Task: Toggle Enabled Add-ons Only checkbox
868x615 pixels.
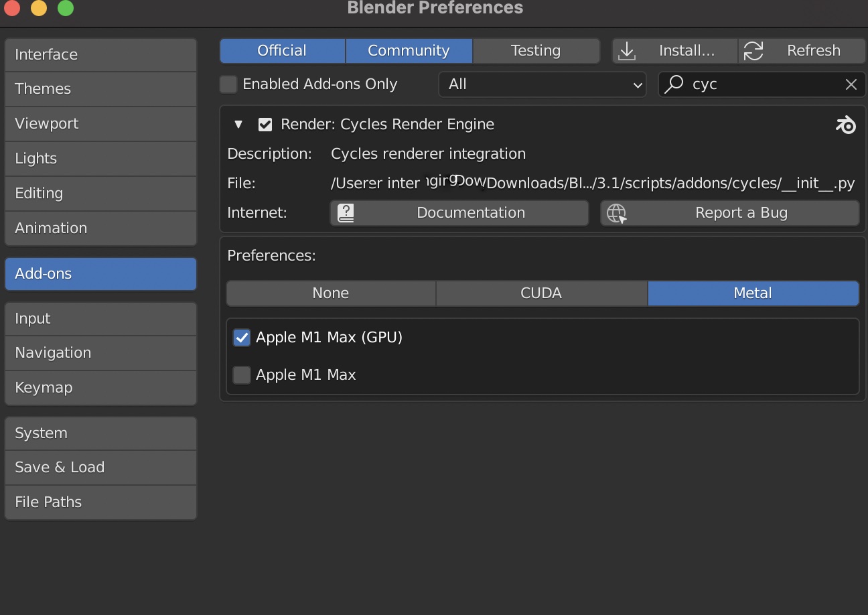Action: click(x=229, y=84)
